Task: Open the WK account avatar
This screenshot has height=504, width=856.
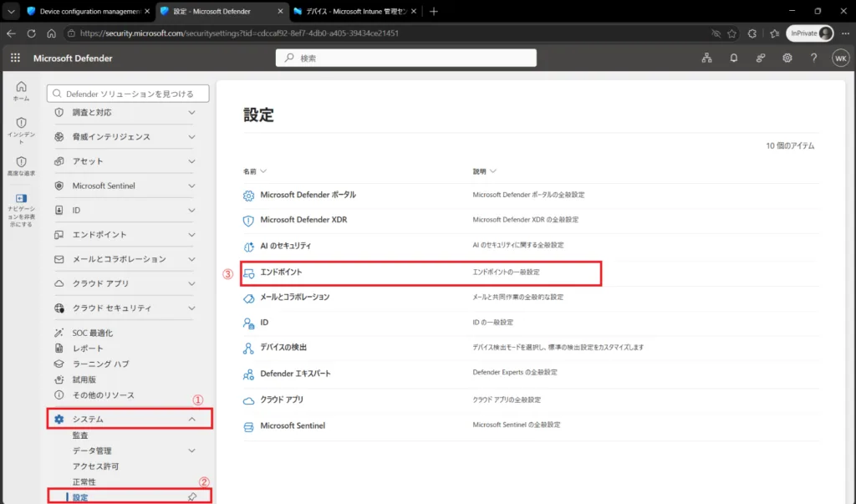Action: [841, 58]
